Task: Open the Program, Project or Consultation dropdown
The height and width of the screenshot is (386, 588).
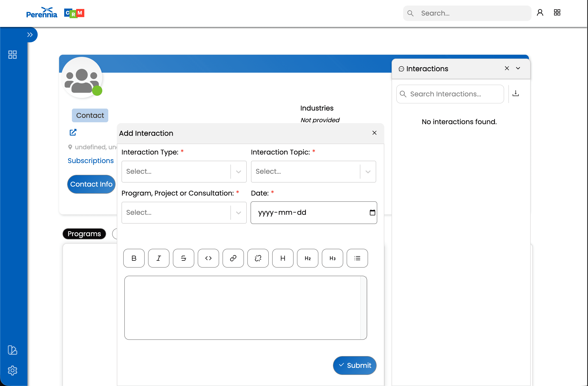Action: coord(184,212)
